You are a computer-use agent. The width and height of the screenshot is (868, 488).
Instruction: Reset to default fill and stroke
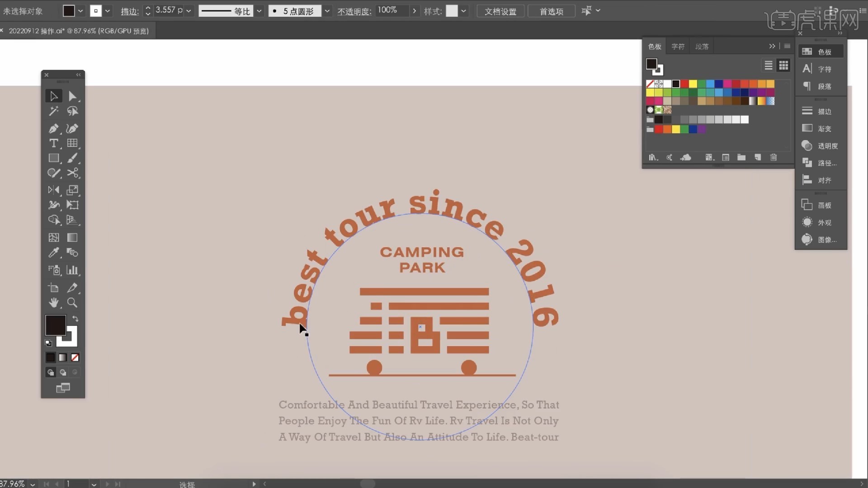coord(48,343)
